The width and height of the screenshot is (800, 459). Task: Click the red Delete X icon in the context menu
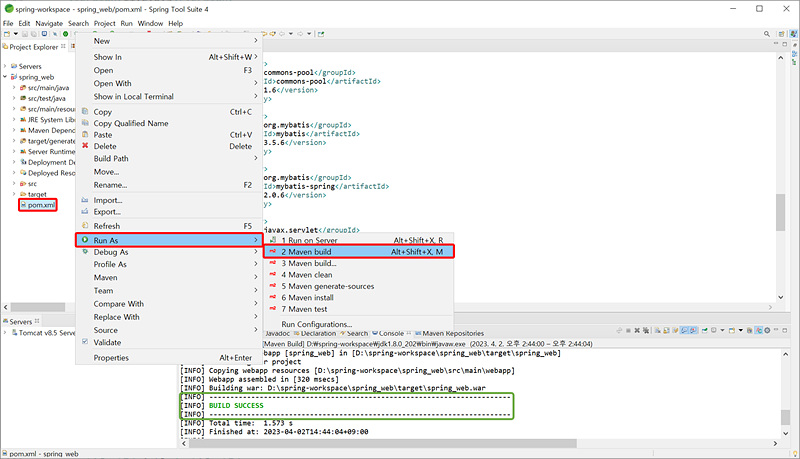[85, 146]
